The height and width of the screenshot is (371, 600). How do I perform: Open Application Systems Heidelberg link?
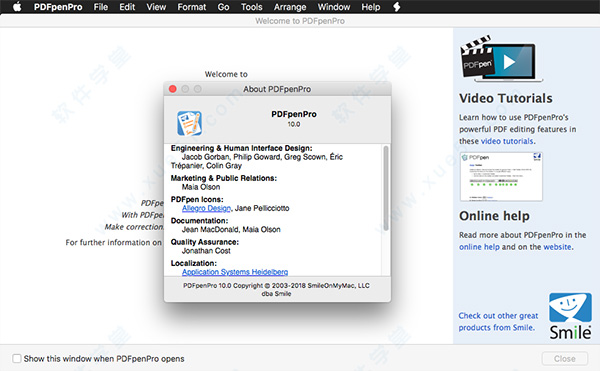pos(235,272)
